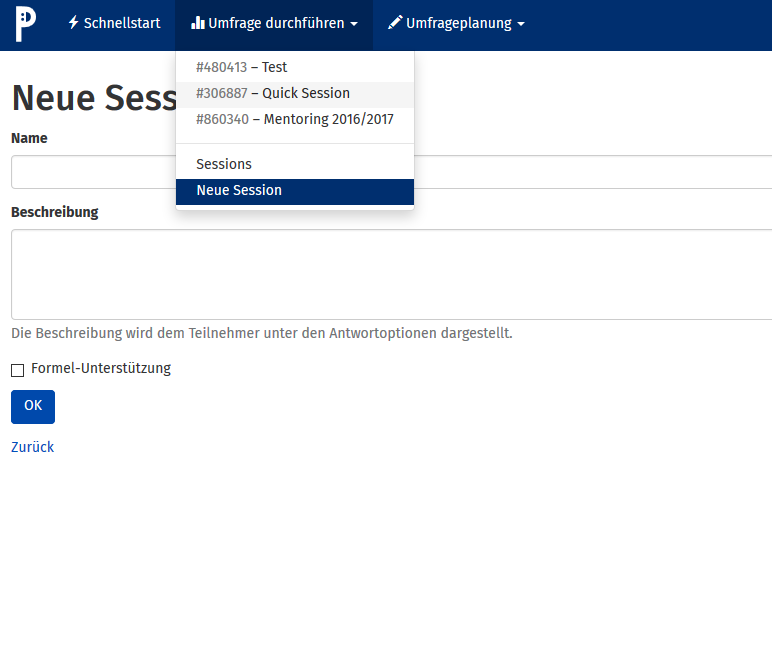Click the P logo in the navbar
This screenshot has height=654, width=772.
pos(26,24)
